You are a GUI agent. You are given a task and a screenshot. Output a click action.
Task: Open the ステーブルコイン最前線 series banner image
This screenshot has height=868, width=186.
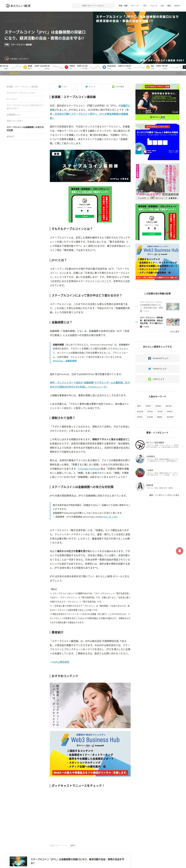click(90, 166)
